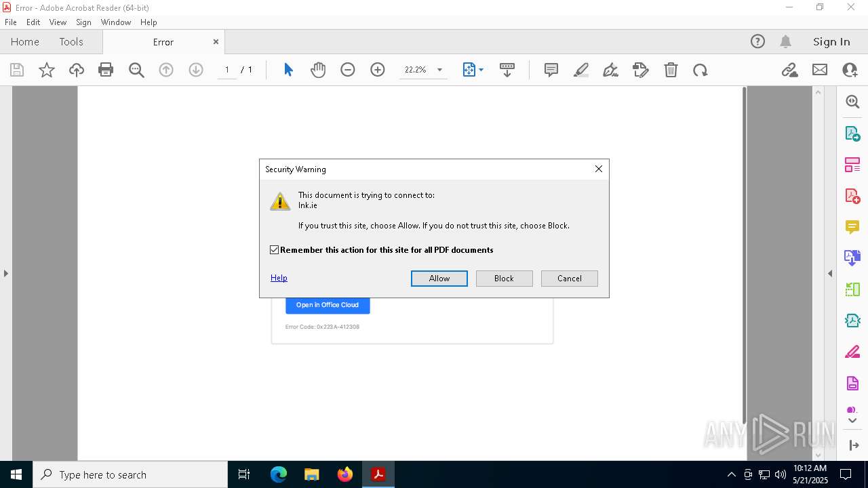868x488 pixels.
Task: Click Sign In button
Action: (x=831, y=41)
